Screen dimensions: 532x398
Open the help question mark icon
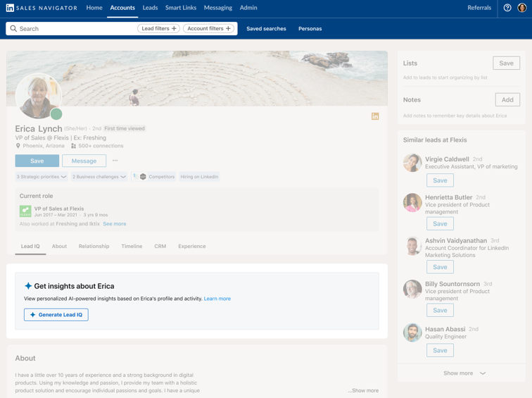click(x=507, y=8)
